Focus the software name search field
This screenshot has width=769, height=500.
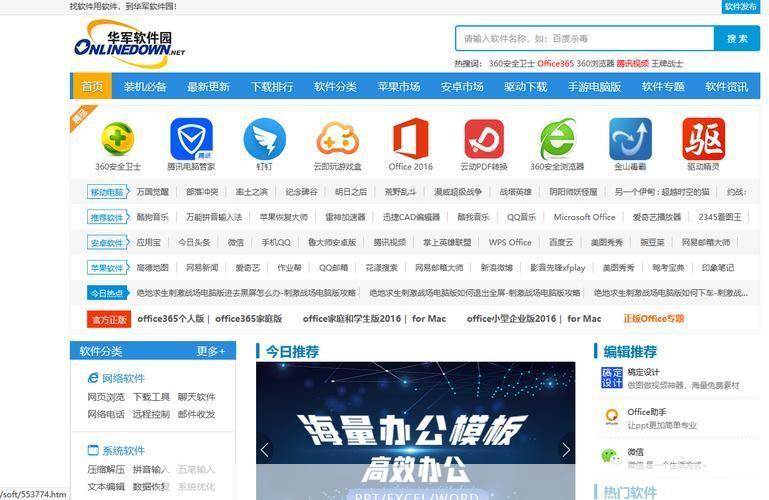point(584,39)
